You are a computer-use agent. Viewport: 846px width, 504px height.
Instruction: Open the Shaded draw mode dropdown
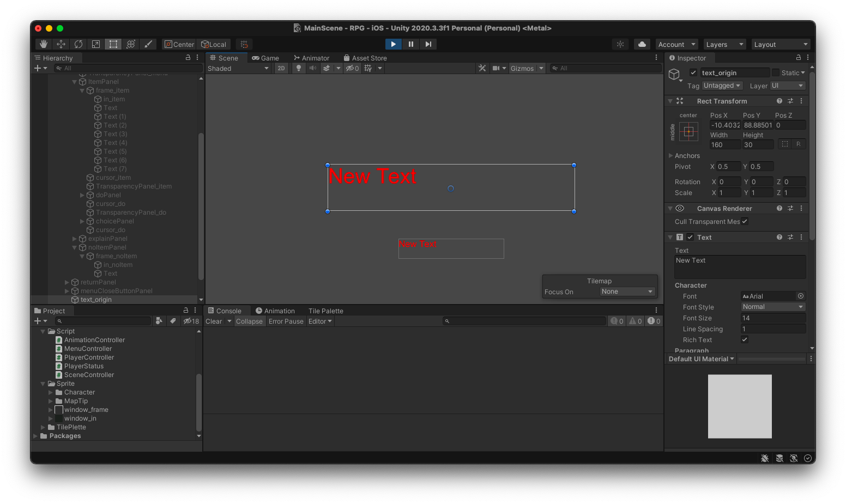click(238, 68)
